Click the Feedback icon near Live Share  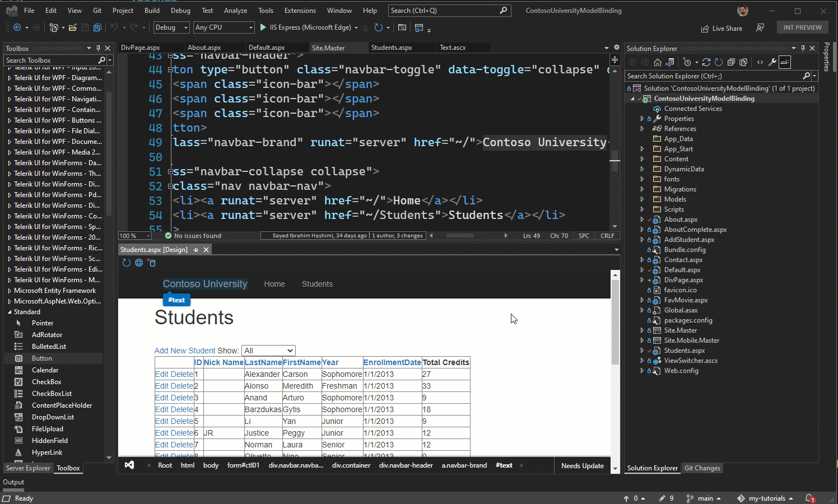tap(760, 27)
